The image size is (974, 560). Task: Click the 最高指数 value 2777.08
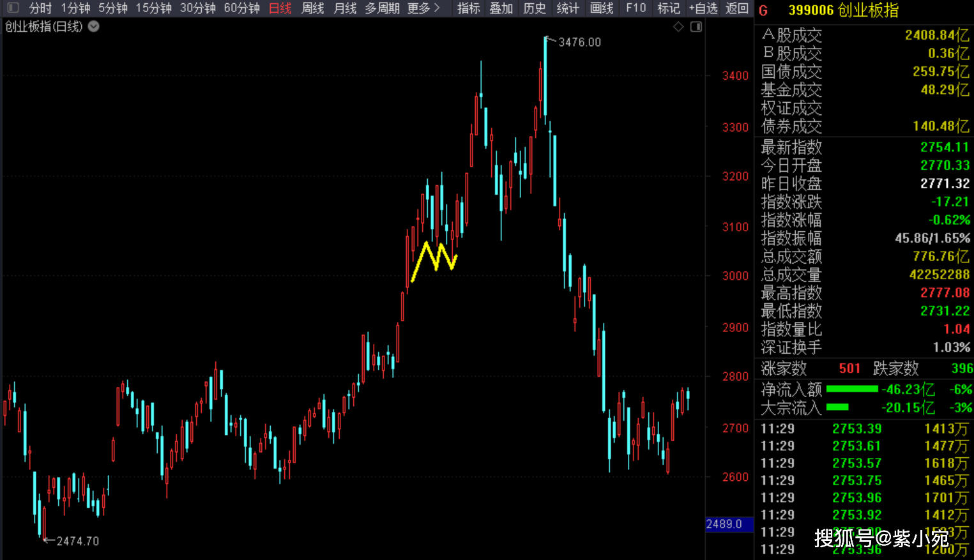point(945,293)
